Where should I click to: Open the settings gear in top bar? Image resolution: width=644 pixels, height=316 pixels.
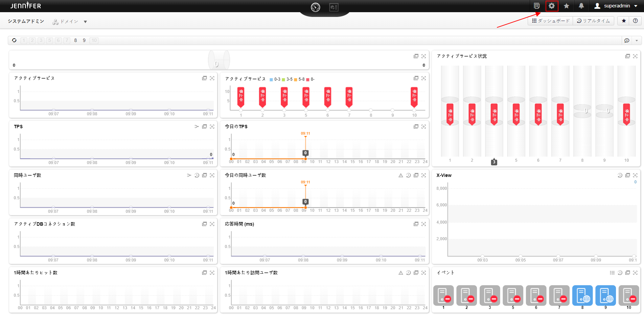coord(552,6)
